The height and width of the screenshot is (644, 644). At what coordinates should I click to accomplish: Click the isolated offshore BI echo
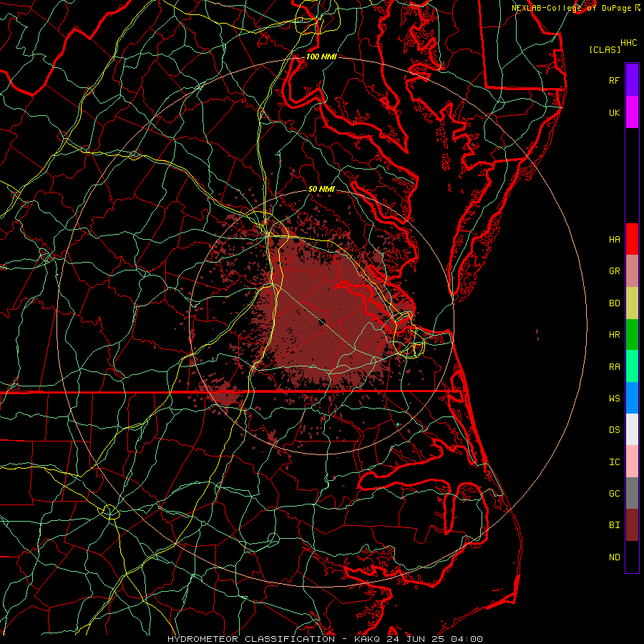537,334
